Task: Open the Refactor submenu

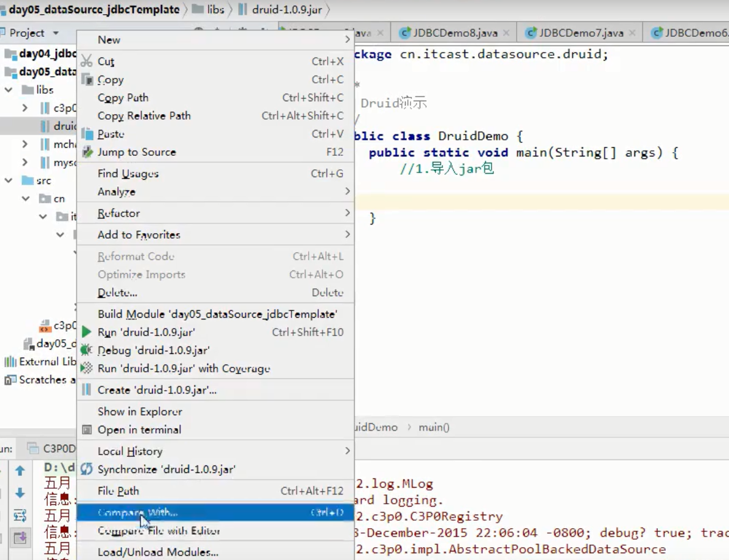Action: (x=215, y=213)
